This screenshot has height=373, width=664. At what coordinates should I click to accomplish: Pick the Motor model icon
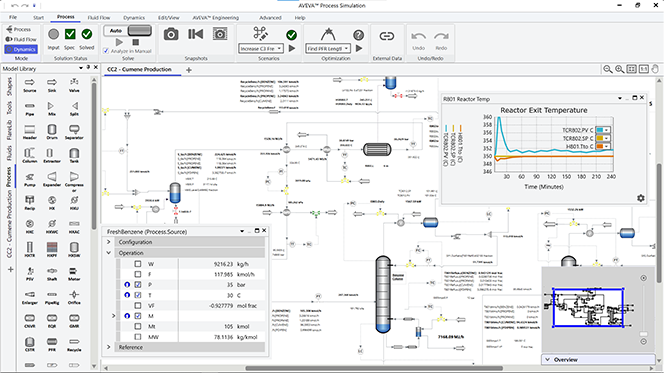(x=74, y=274)
